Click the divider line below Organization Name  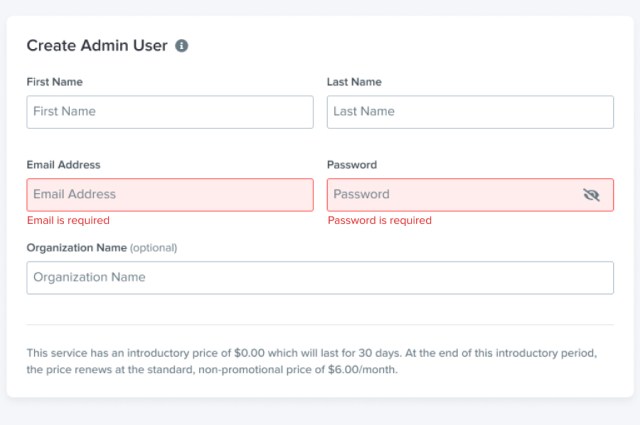(320, 324)
